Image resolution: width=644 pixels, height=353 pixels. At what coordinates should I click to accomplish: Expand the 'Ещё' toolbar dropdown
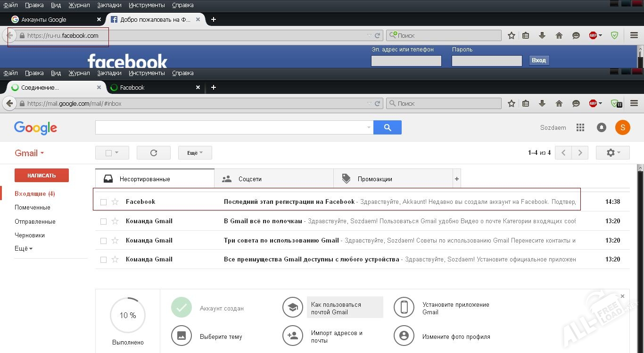pos(195,153)
